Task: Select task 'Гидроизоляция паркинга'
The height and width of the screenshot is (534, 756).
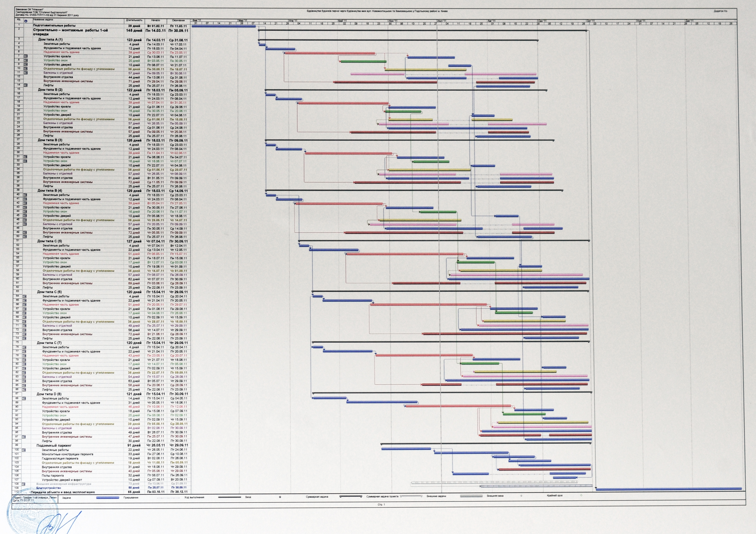Action: (x=60, y=458)
